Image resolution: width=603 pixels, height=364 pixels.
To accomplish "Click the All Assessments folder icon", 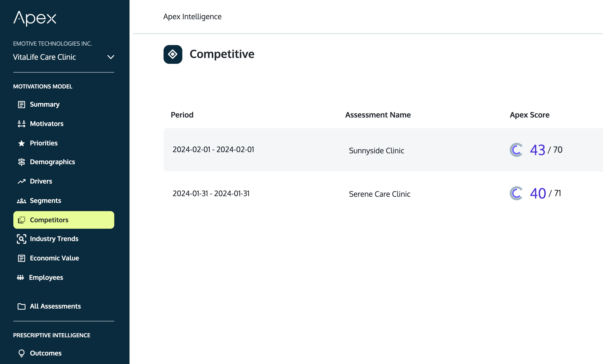I will 22,306.
